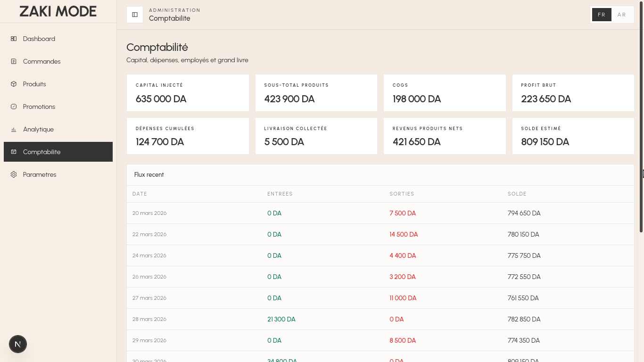Open Analytique via the bar chart icon
The height and width of the screenshot is (362, 644).
click(14, 129)
